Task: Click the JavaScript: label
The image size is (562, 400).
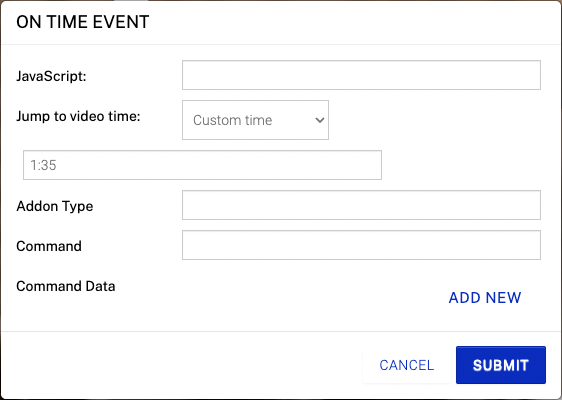Action: click(x=51, y=76)
